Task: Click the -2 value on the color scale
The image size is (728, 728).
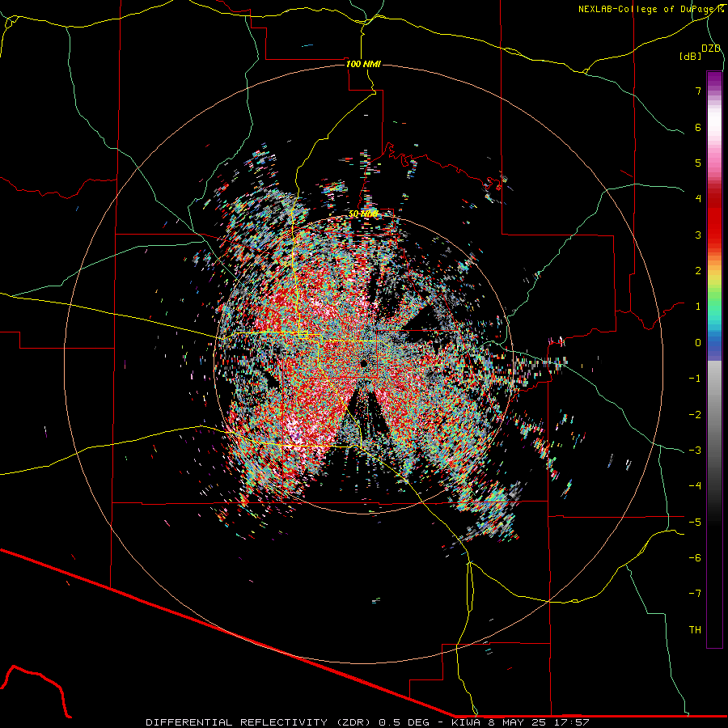Action: pos(695,415)
